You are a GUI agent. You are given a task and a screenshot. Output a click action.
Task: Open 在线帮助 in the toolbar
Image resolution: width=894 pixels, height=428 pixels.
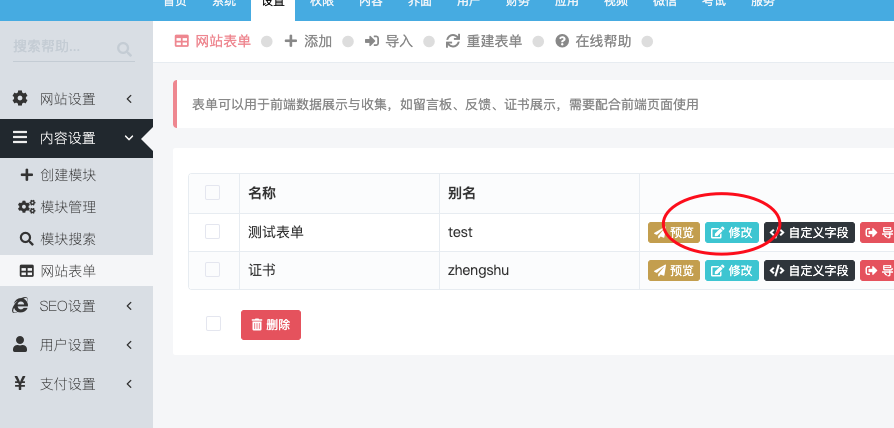(x=593, y=41)
